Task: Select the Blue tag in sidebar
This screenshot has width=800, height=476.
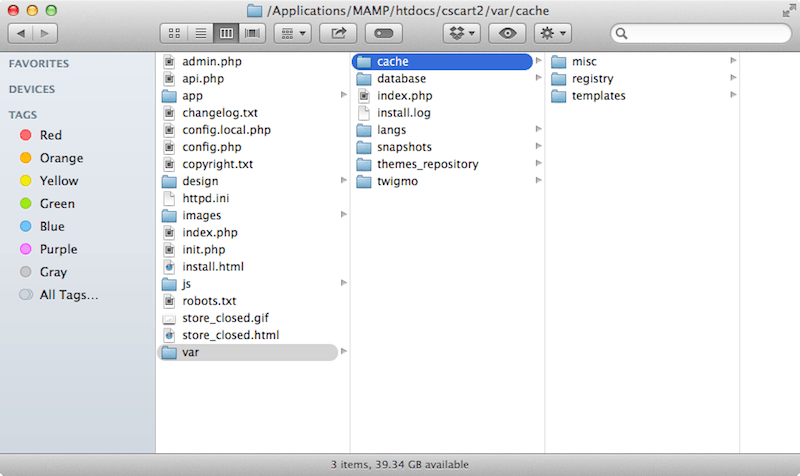Action: coord(51,226)
